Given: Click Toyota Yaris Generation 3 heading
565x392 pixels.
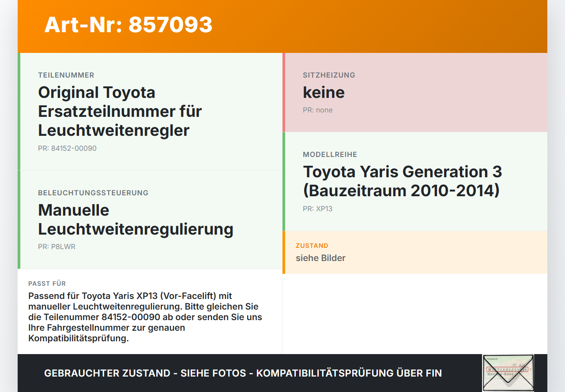Looking at the screenshot, I should pos(403,181).
